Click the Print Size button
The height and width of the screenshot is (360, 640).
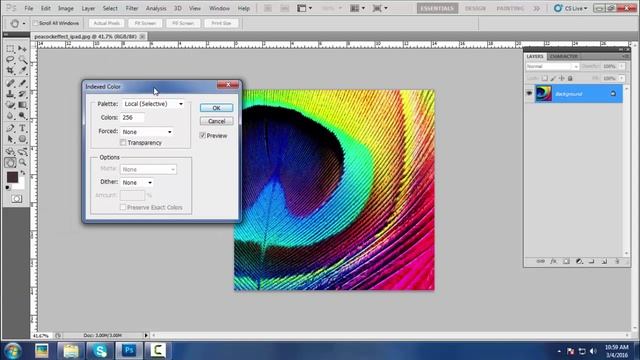[x=221, y=23]
